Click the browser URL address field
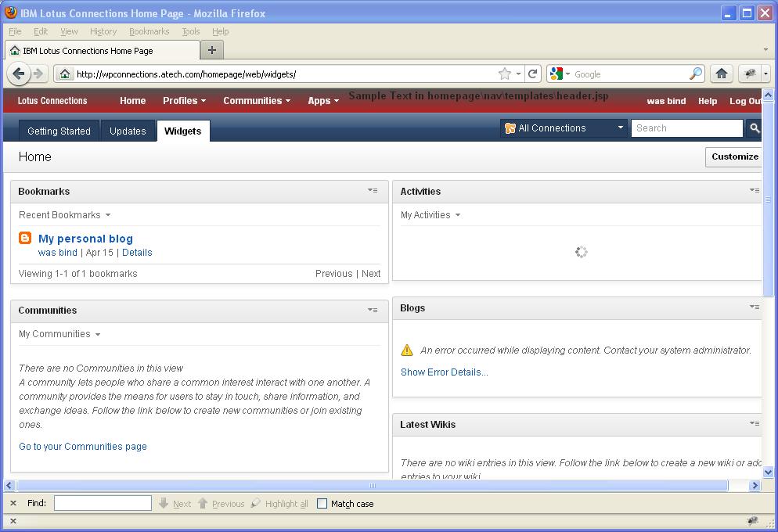Viewport: 778px width, 532px height. (x=286, y=74)
